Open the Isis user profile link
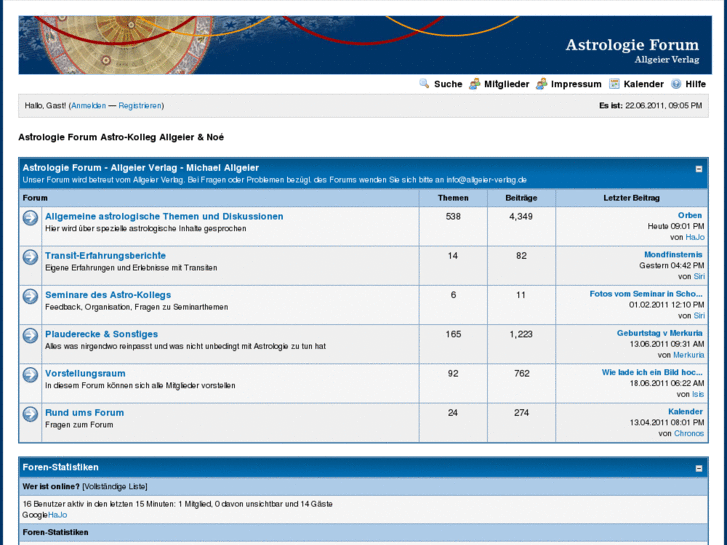The image size is (727, 545). tap(698, 394)
